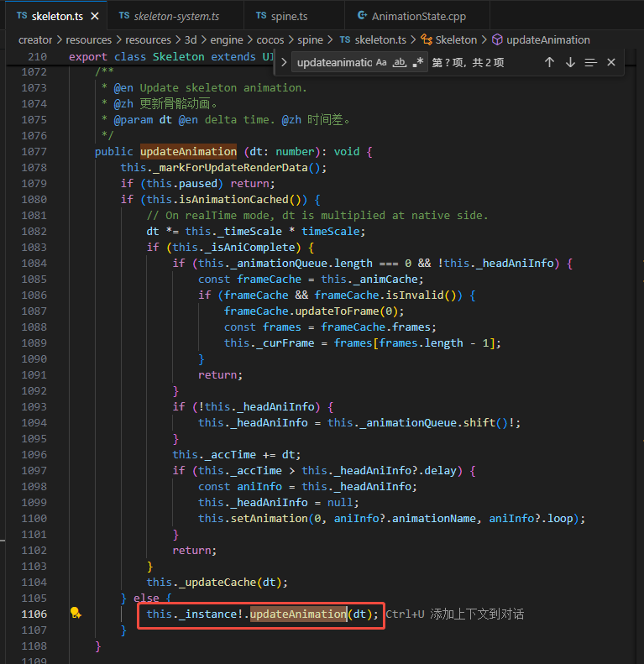Switch to the AnimationState.cpp tab
This screenshot has height=664, width=644.
click(419, 16)
